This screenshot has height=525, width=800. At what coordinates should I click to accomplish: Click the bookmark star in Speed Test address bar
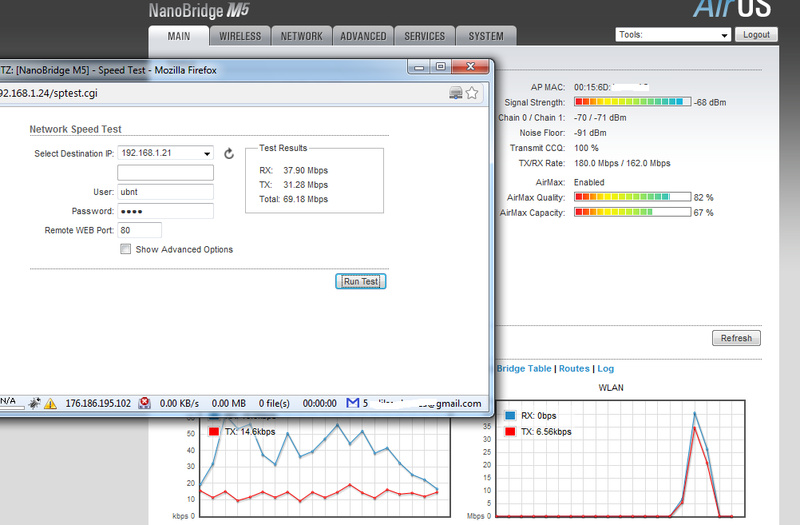tap(472, 93)
